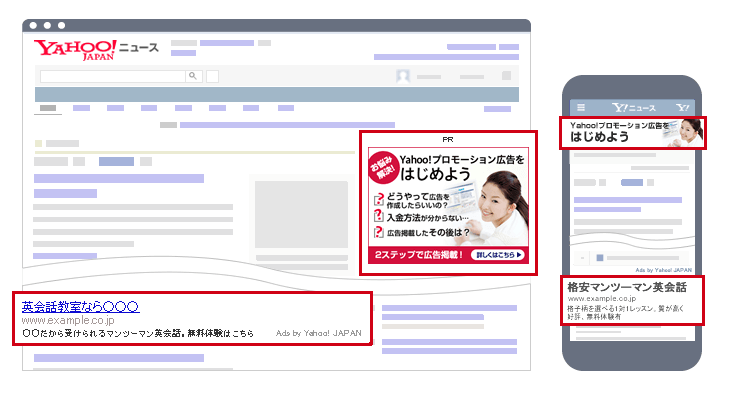Click www.example.co.jp in the mobile ad
This screenshot has width=734, height=400.
point(602,298)
